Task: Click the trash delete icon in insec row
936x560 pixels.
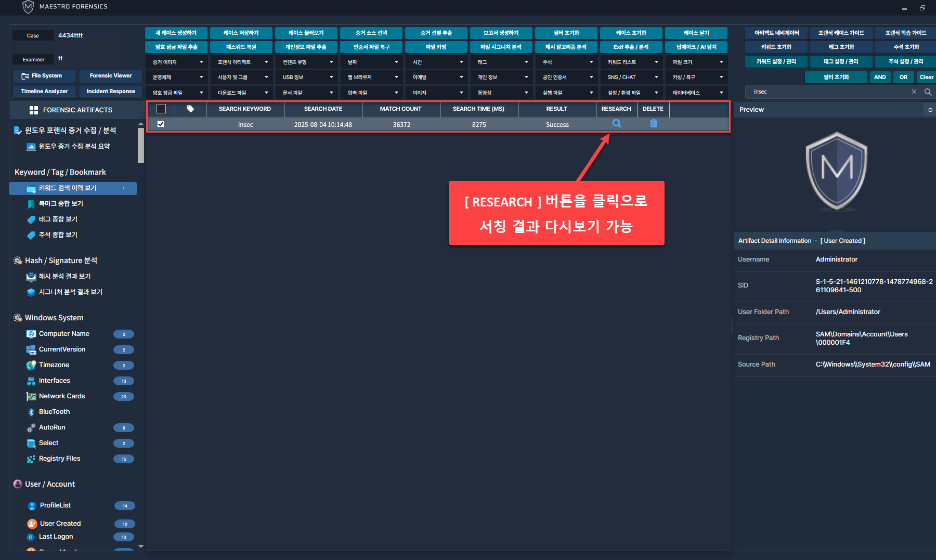Action: click(654, 124)
